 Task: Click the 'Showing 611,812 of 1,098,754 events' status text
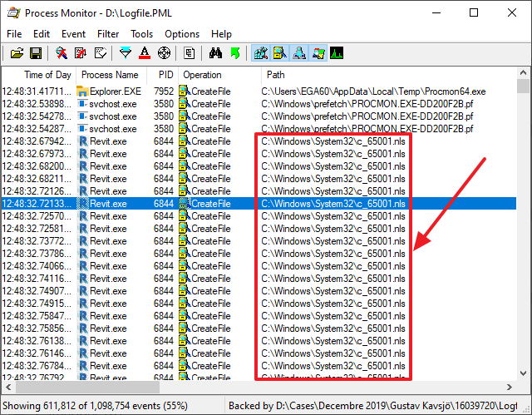point(95,406)
